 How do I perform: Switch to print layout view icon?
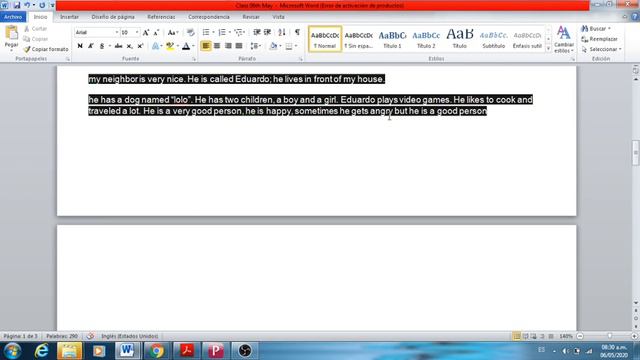(x=517, y=336)
